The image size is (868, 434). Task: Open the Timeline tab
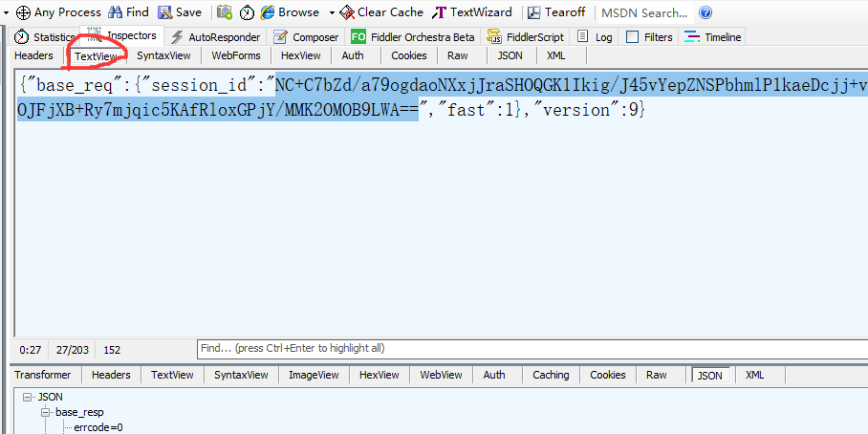[x=712, y=37]
